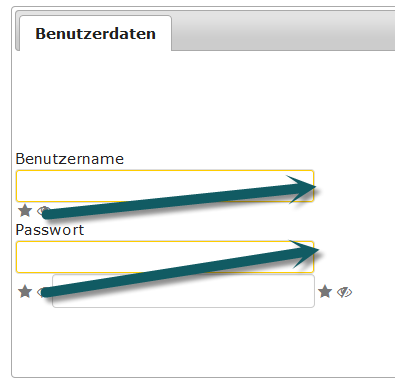
Task: Focus the Benutzername input field
Action: (x=165, y=186)
